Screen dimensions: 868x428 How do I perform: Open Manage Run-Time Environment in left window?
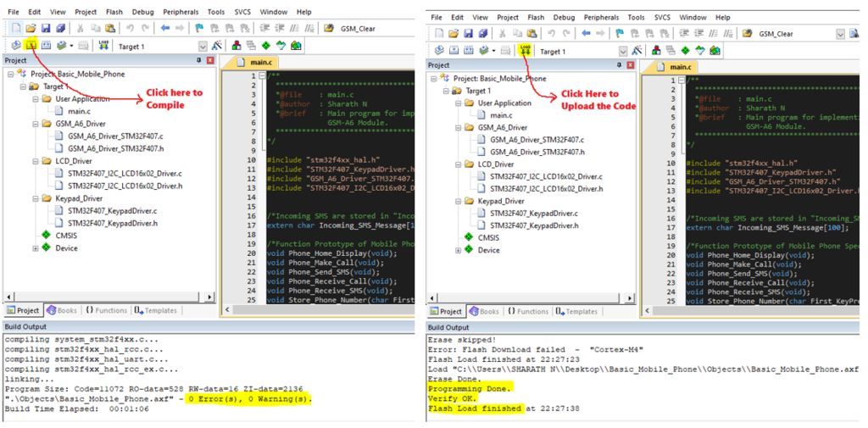(x=265, y=46)
